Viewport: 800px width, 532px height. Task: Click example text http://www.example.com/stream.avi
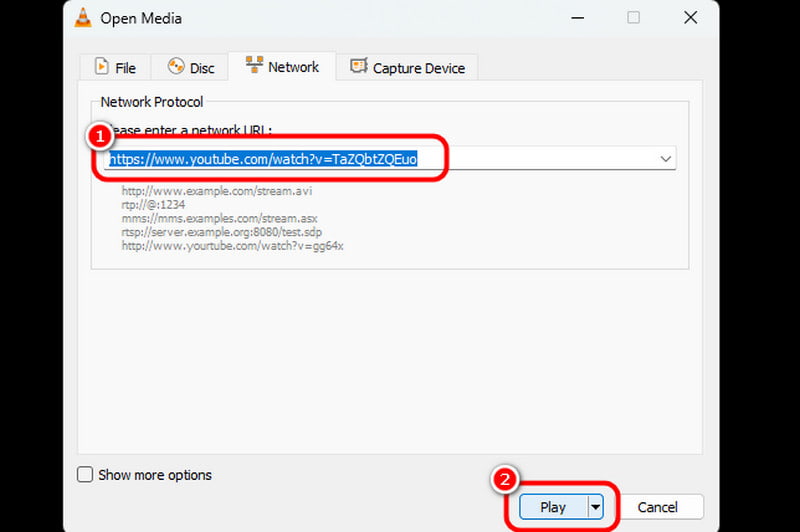[x=217, y=191]
